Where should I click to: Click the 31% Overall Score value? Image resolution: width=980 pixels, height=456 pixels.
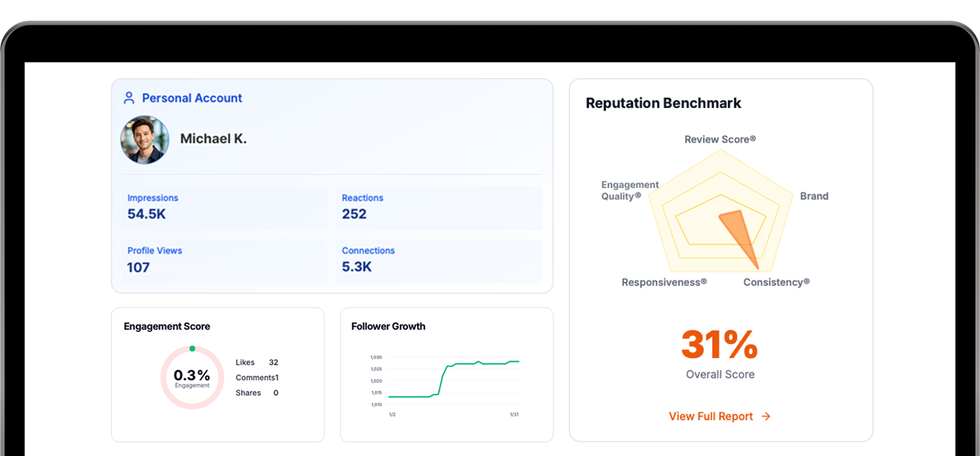coord(720,345)
